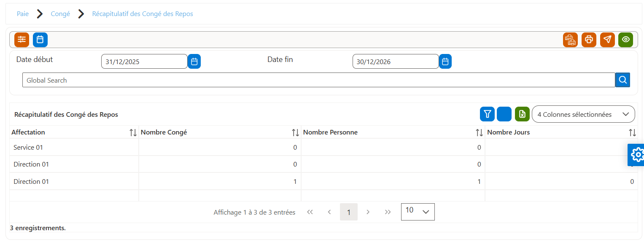
Task: Click the table funnel filter icon
Action: 487,114
